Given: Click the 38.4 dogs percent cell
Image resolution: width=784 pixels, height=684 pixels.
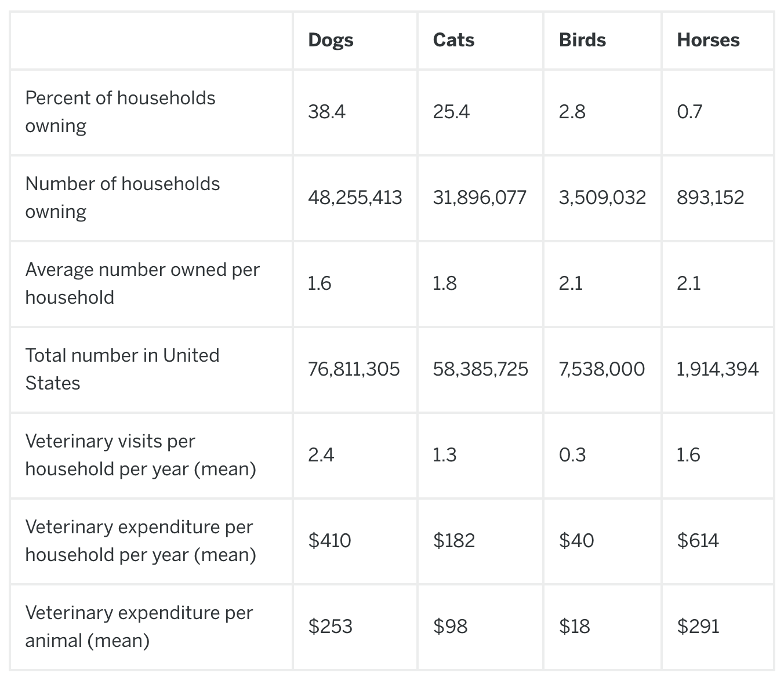Looking at the screenshot, I should point(326,112).
